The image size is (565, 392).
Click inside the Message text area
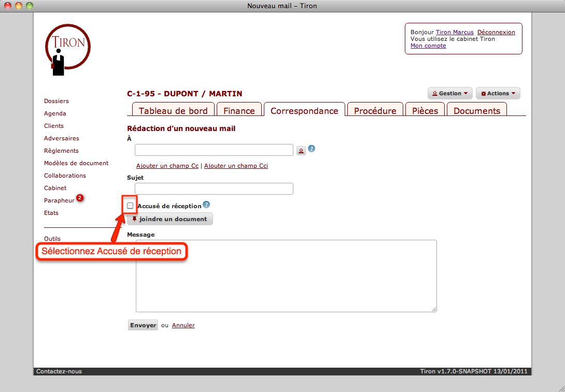286,275
